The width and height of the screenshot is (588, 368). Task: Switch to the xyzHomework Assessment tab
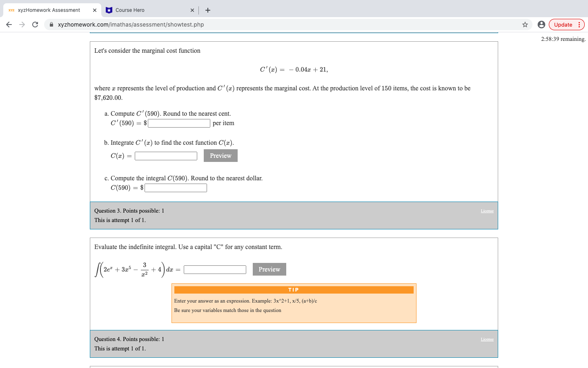tap(49, 10)
